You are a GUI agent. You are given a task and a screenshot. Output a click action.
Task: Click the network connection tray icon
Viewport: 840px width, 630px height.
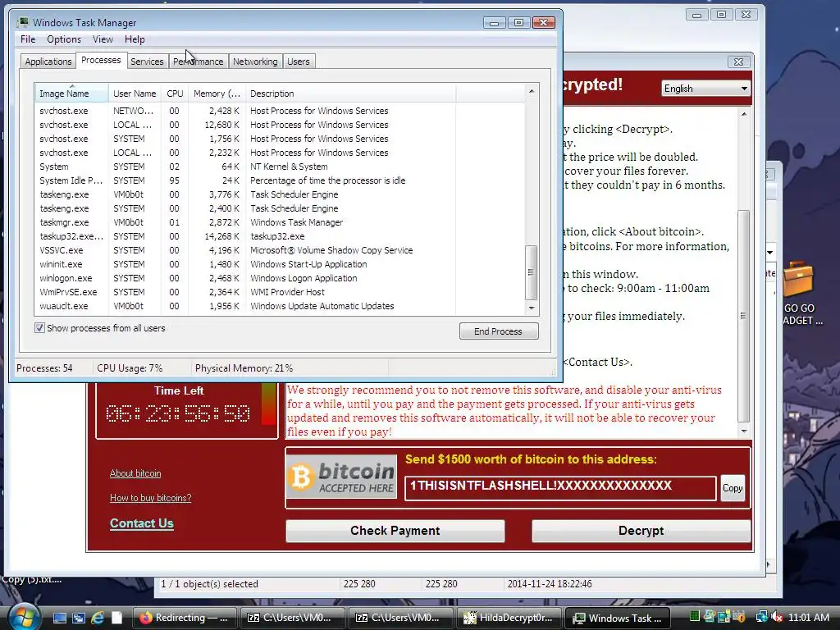761,618
